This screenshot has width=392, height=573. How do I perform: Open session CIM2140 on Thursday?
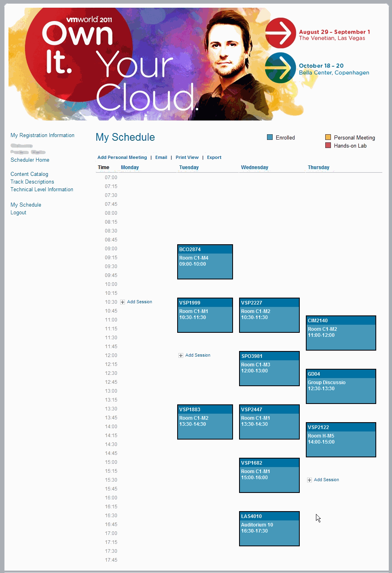pyautogui.click(x=341, y=333)
